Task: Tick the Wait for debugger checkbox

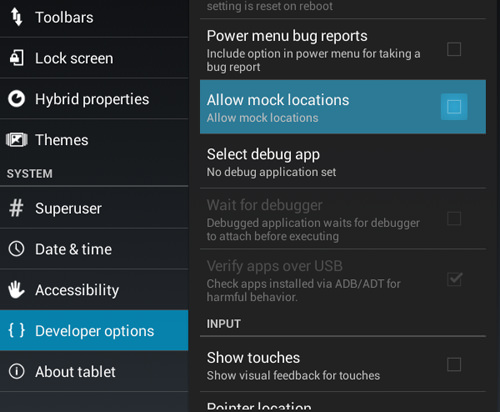Action: point(454,219)
